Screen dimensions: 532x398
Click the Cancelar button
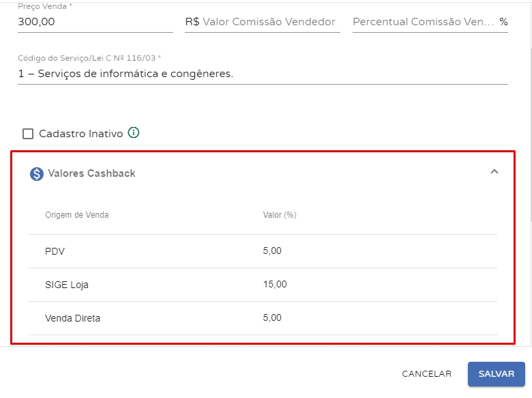[x=426, y=374]
